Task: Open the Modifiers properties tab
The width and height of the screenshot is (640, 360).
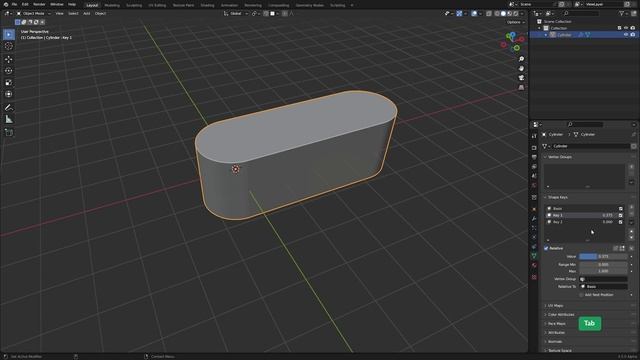Action: [534, 219]
